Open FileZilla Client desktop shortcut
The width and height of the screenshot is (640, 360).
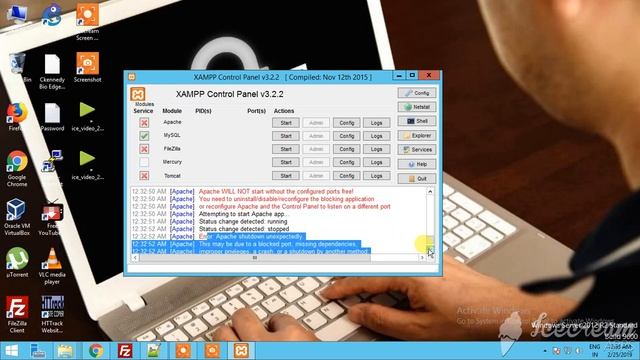[x=17, y=314]
